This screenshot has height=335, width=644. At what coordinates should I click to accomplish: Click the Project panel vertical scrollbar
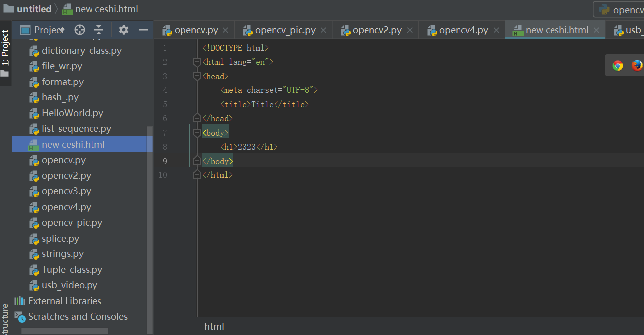[x=150, y=229]
